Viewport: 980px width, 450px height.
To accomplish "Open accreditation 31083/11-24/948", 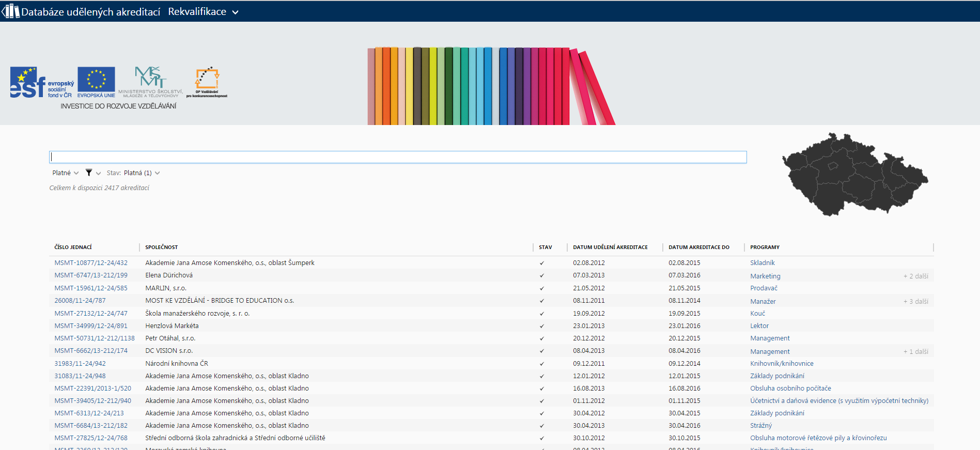I will tap(80, 376).
